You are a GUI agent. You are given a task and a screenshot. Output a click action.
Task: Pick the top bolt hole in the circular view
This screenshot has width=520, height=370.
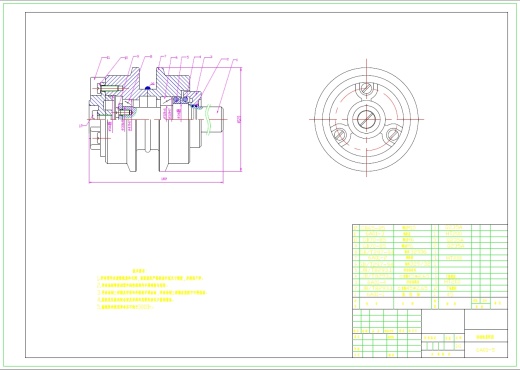(366, 89)
